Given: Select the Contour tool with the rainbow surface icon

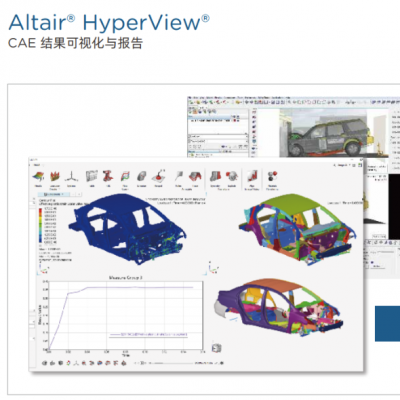Looking at the screenshot, I should point(38,177).
